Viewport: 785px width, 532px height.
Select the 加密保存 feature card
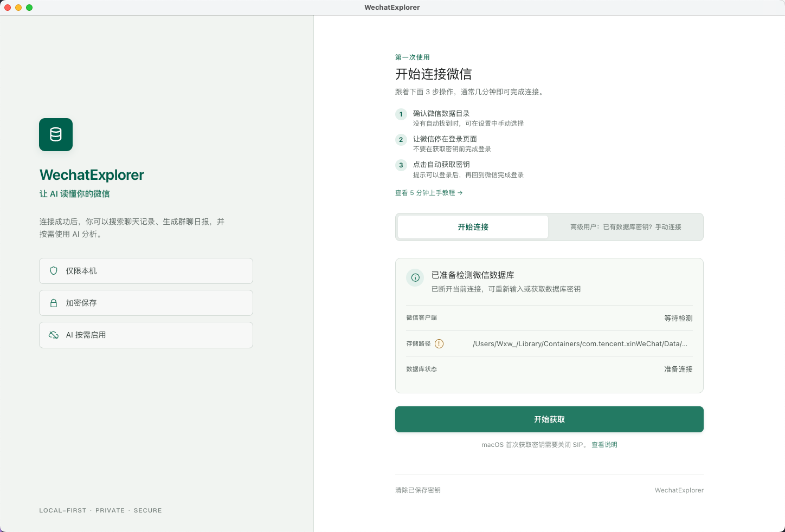(146, 303)
